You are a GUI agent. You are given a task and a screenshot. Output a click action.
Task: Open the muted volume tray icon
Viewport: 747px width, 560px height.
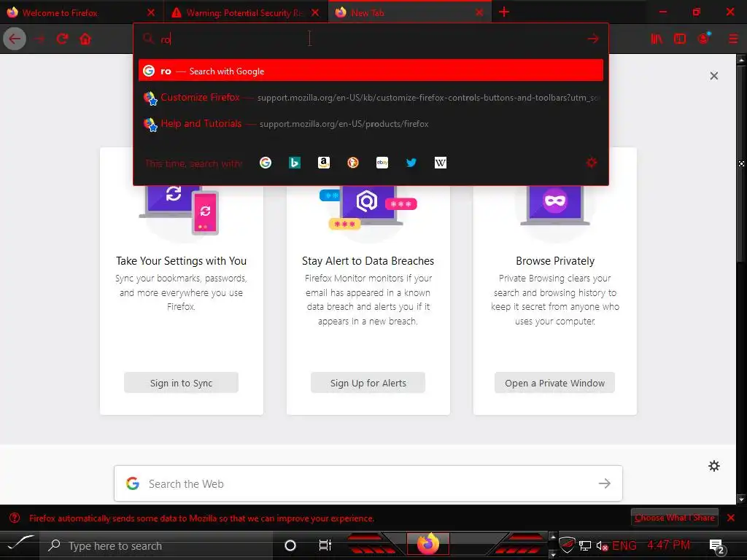point(602,545)
